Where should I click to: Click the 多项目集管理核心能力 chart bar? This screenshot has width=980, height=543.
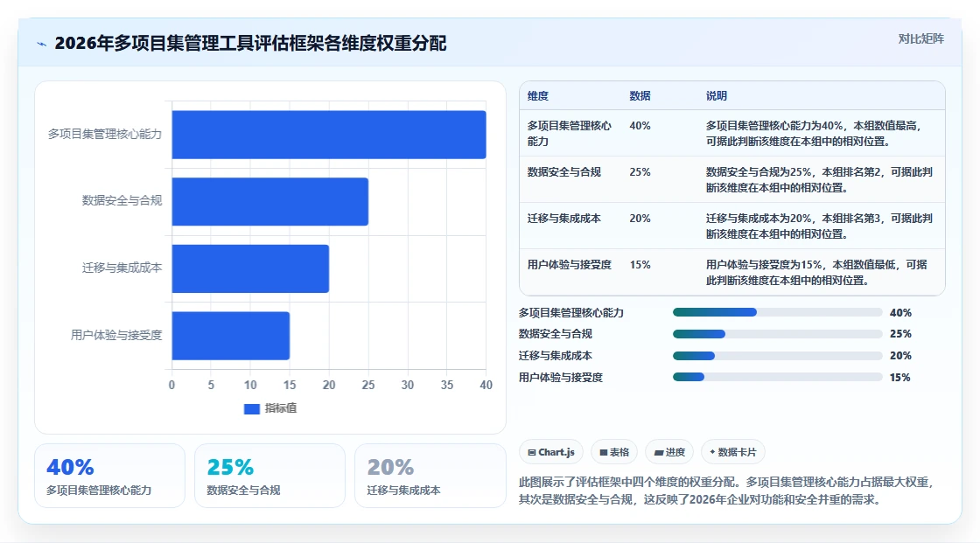[329, 135]
